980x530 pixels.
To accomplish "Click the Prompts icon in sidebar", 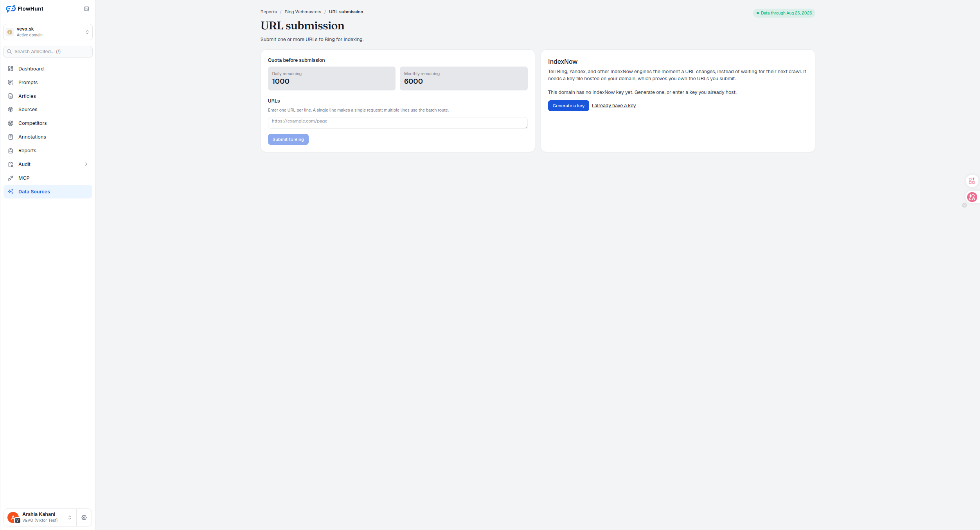I will (11, 82).
